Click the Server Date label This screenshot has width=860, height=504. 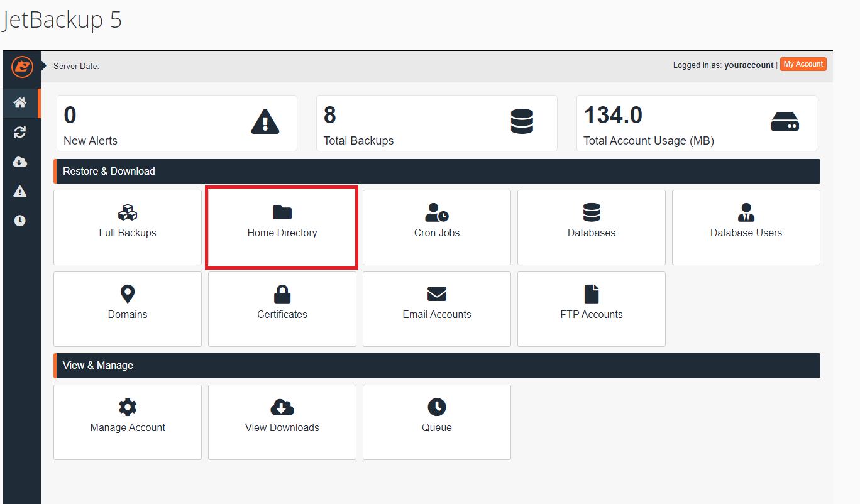pos(76,66)
